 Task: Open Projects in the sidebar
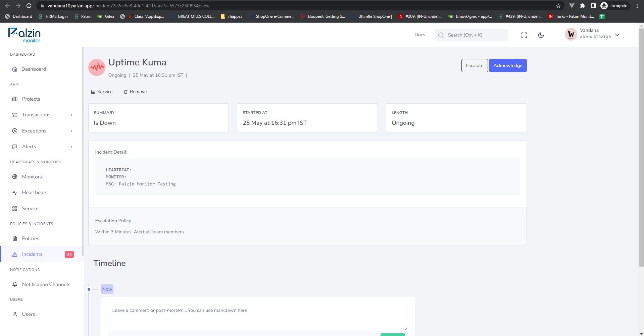point(31,99)
